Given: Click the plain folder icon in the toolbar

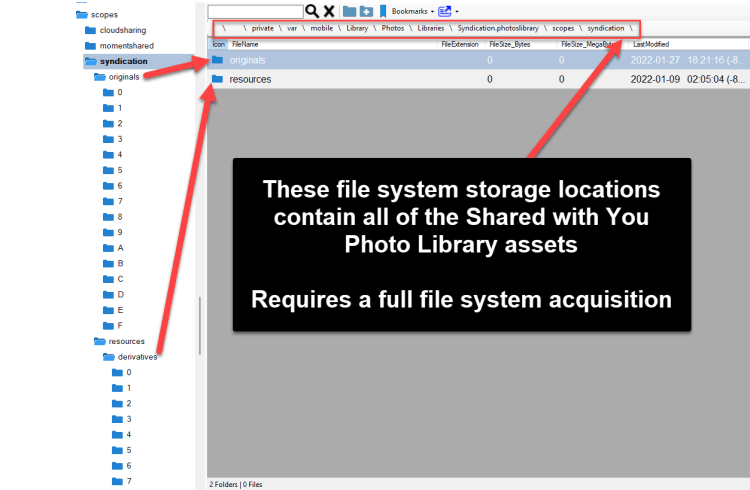Looking at the screenshot, I should (x=349, y=11).
